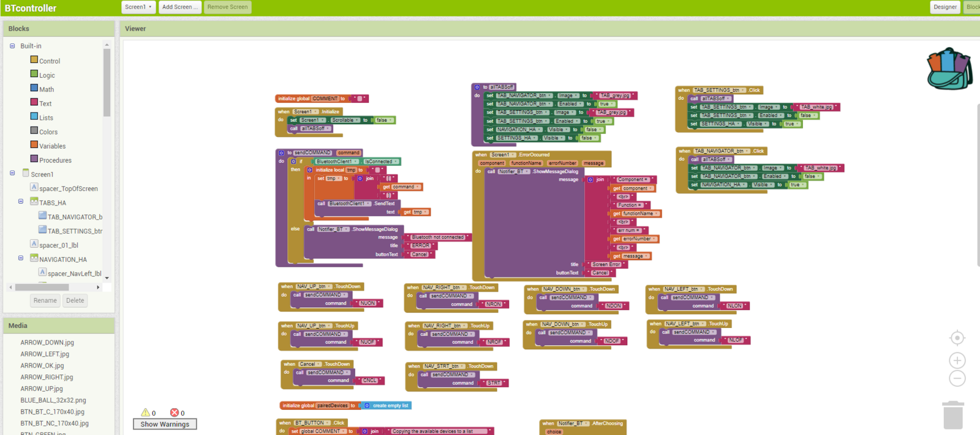Click the Rename button
Image resolution: width=980 pixels, height=435 pixels.
[x=45, y=300]
